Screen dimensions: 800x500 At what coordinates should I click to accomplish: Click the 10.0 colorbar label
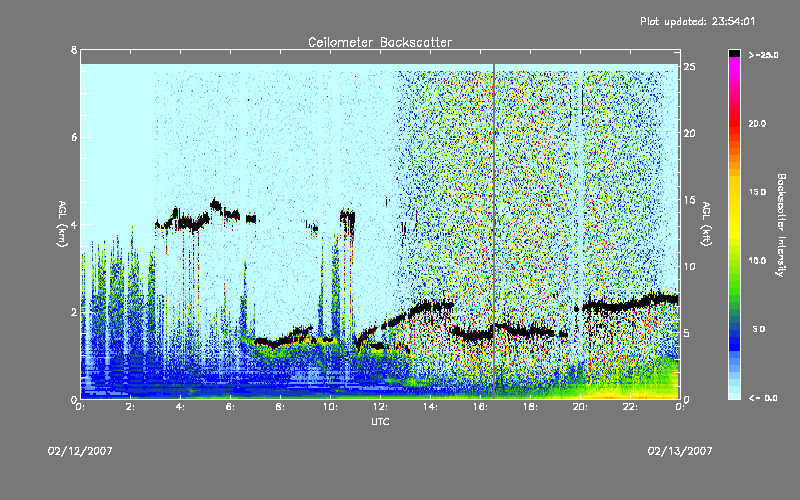click(x=758, y=261)
